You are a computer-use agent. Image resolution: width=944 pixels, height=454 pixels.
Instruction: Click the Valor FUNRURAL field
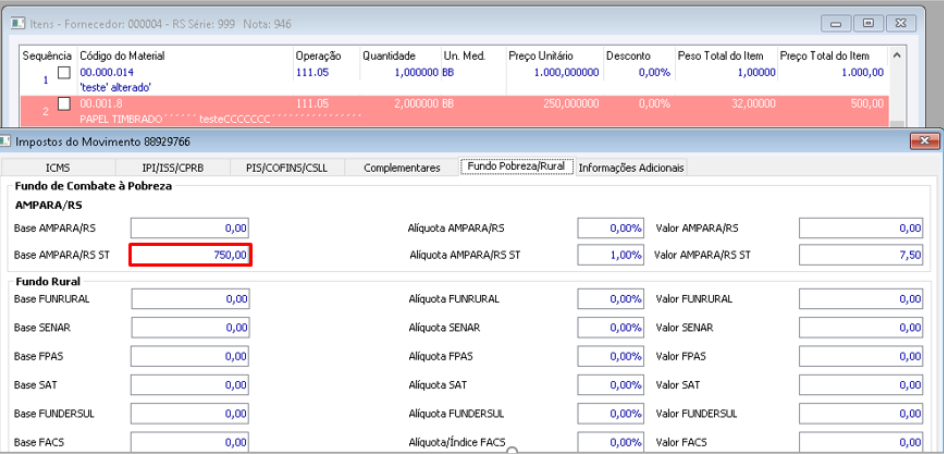tap(861, 299)
